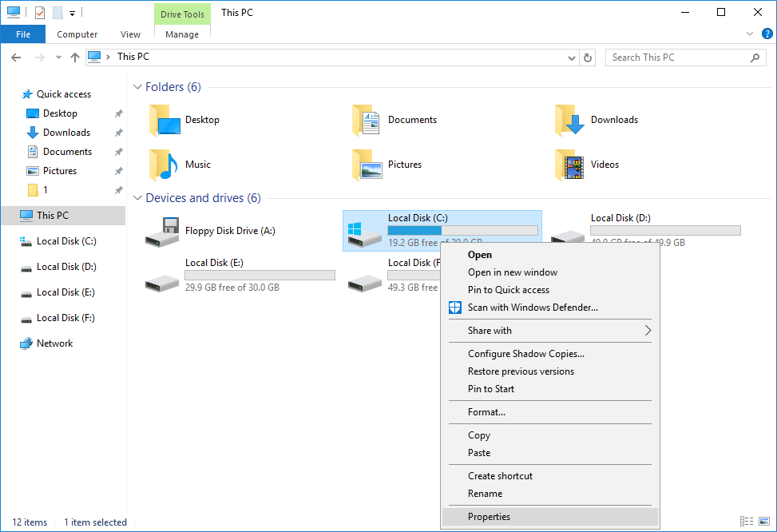Click the search magnifier icon
This screenshot has height=532, width=777.
755,58
